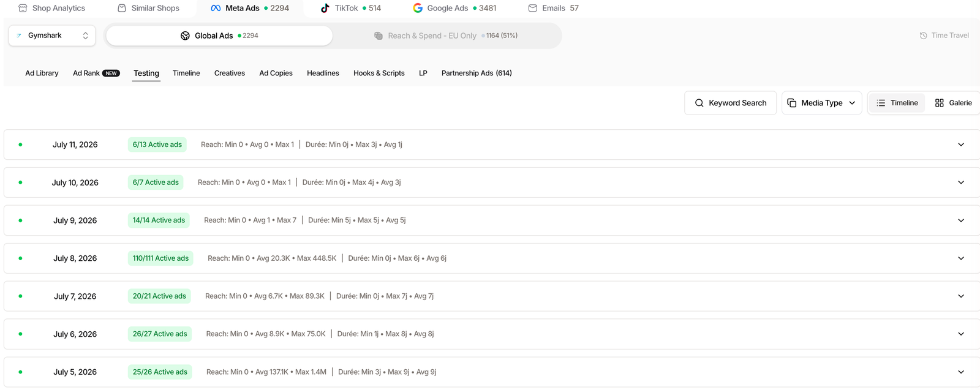
Task: Click the Timeline list icon
Action: click(881, 103)
